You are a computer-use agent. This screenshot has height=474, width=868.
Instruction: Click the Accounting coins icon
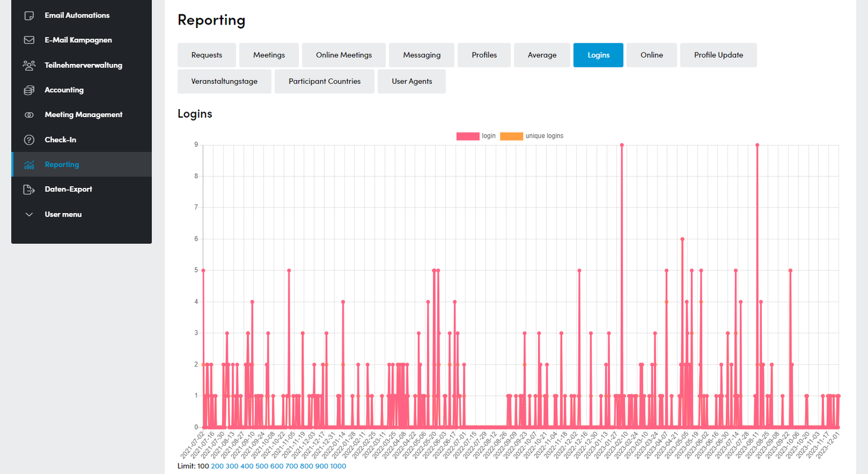pyautogui.click(x=29, y=90)
